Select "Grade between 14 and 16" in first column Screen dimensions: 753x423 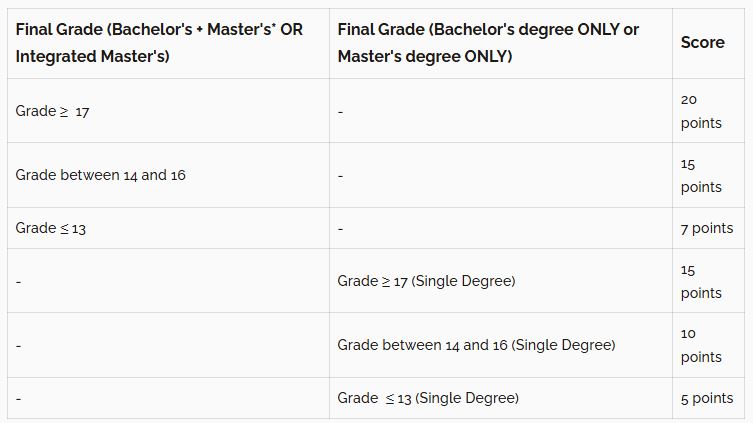point(101,175)
